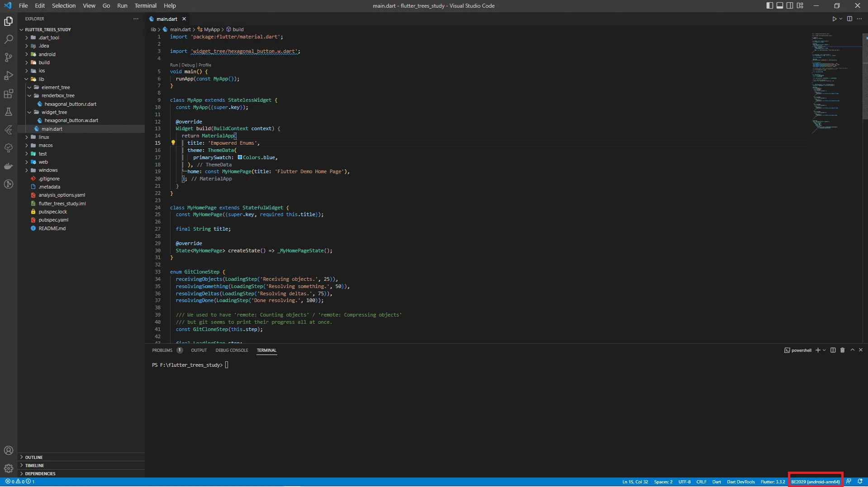Open hexagonal_button.r.dart in explorer
Image resolution: width=868 pixels, height=487 pixels.
[70, 104]
